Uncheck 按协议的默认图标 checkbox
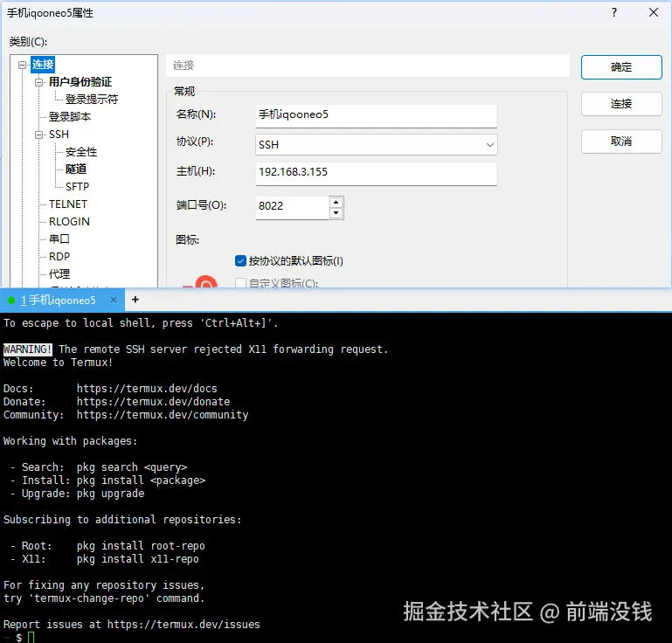Image resolution: width=672 pixels, height=643 pixels. point(241,260)
